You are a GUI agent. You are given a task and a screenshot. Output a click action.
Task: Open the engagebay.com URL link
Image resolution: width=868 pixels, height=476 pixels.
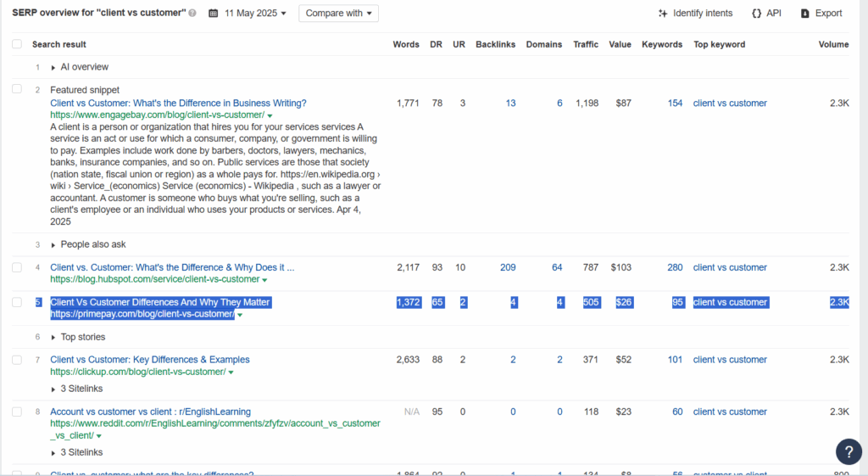157,115
